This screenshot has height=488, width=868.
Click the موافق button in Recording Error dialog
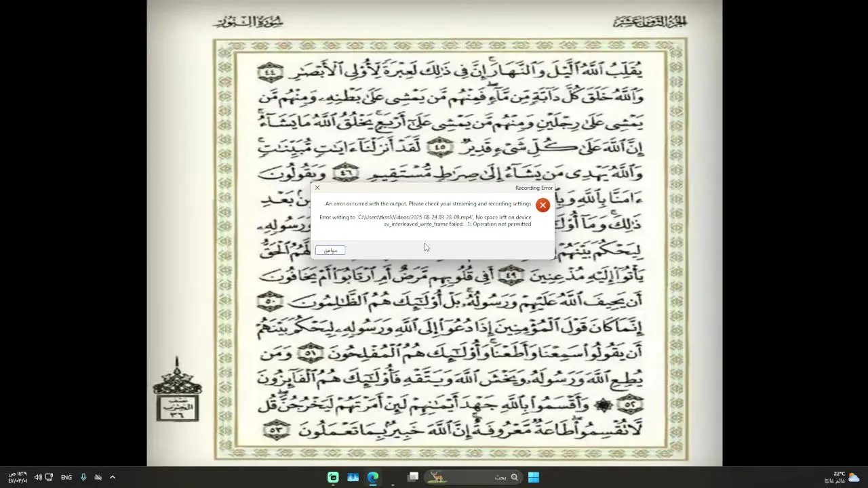tap(330, 250)
